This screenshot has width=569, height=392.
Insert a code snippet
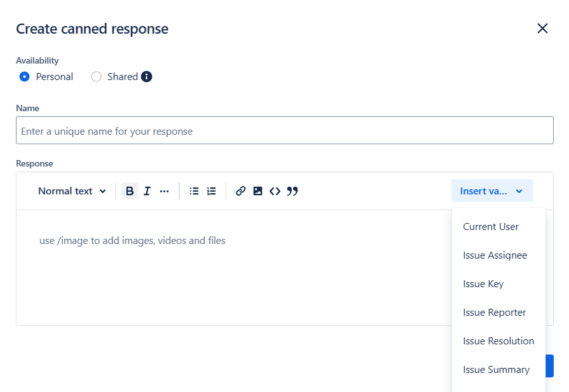tap(275, 191)
